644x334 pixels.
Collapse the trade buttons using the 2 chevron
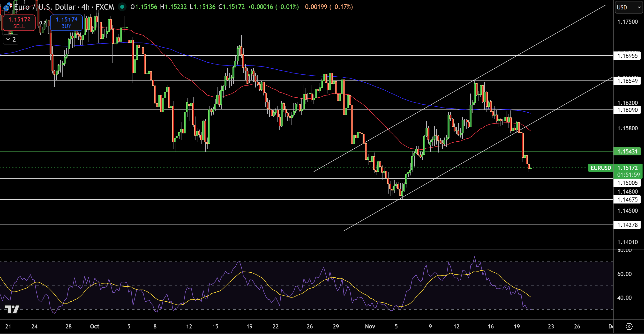(10, 39)
